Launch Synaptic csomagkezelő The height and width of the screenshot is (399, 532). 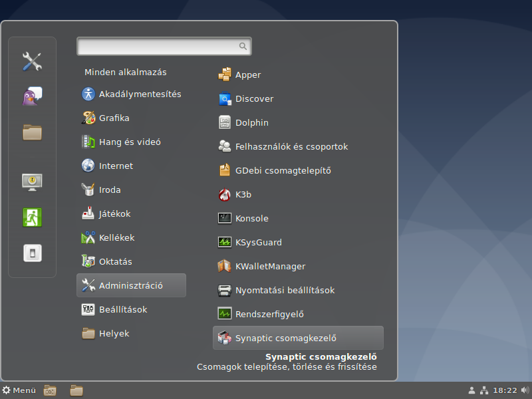coord(298,338)
